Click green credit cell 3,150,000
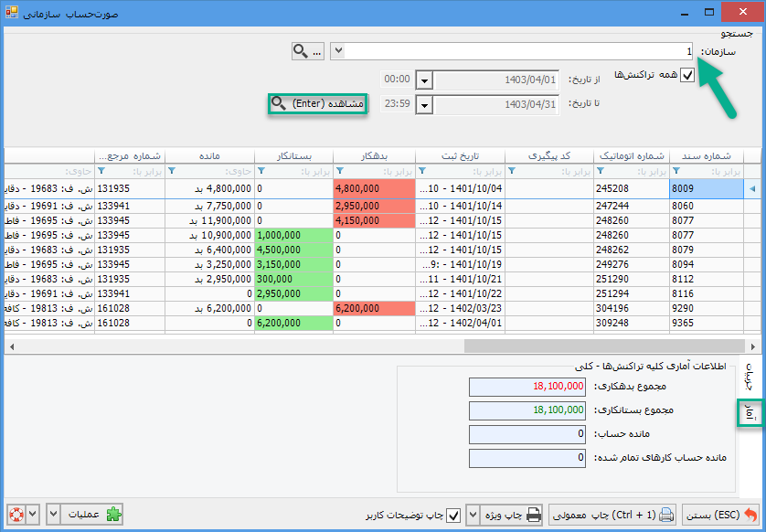 pyautogui.click(x=294, y=264)
